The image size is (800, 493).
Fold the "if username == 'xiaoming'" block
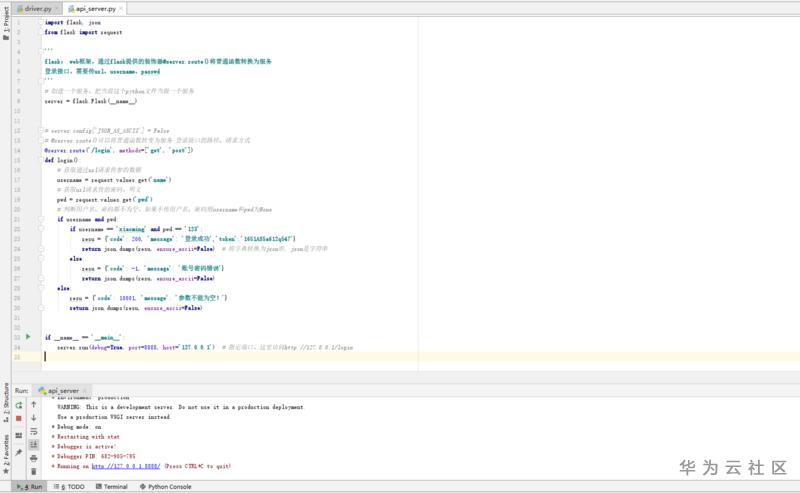pyautogui.click(x=41, y=229)
